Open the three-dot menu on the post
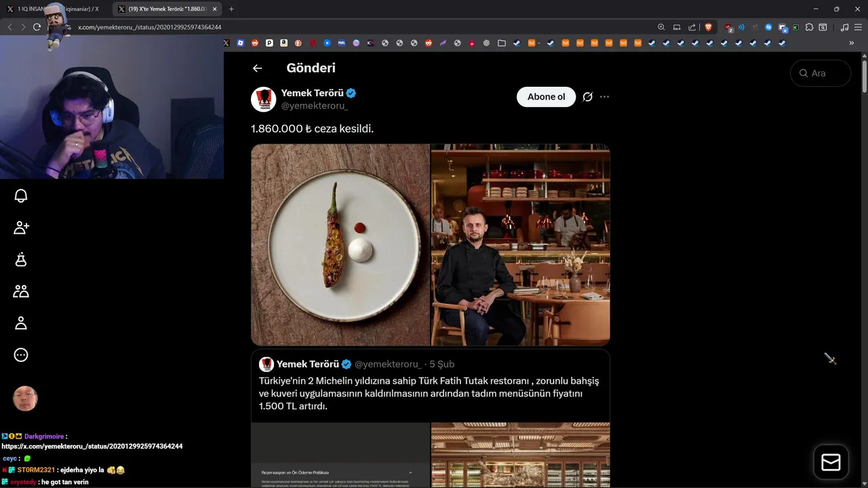 (x=605, y=97)
